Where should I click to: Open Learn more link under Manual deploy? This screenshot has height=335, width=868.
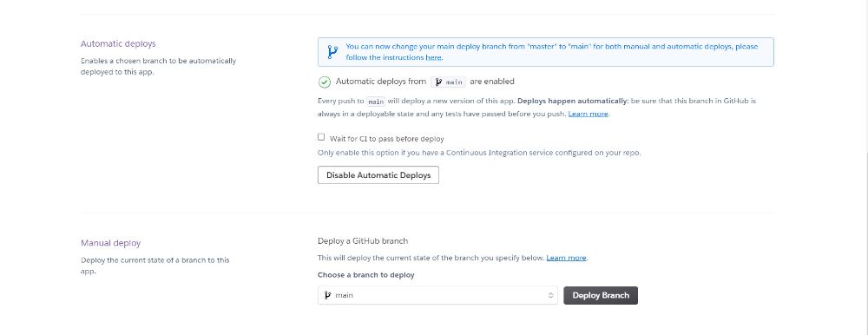(566, 258)
